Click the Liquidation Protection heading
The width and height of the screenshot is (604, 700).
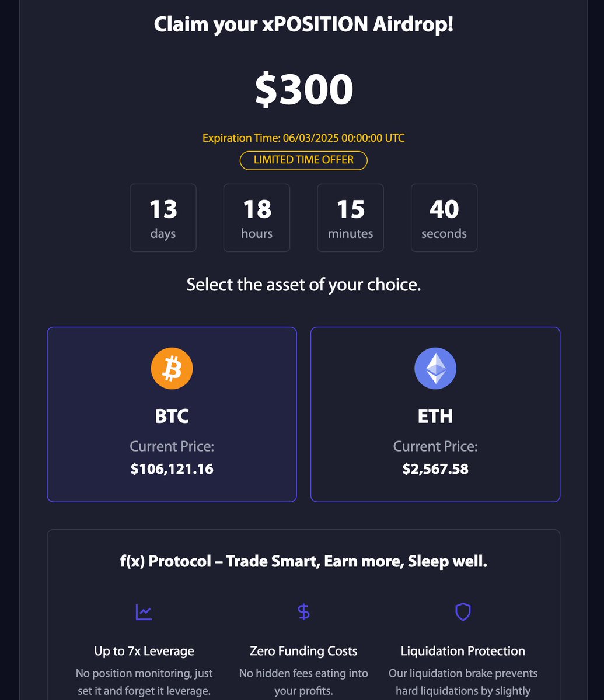pyautogui.click(x=463, y=651)
